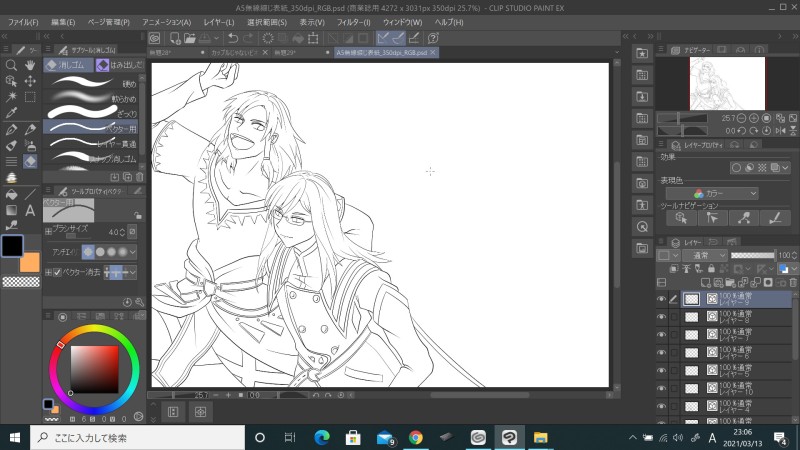Select はみ出し sub tool group
The image size is (800, 450).
point(120,65)
